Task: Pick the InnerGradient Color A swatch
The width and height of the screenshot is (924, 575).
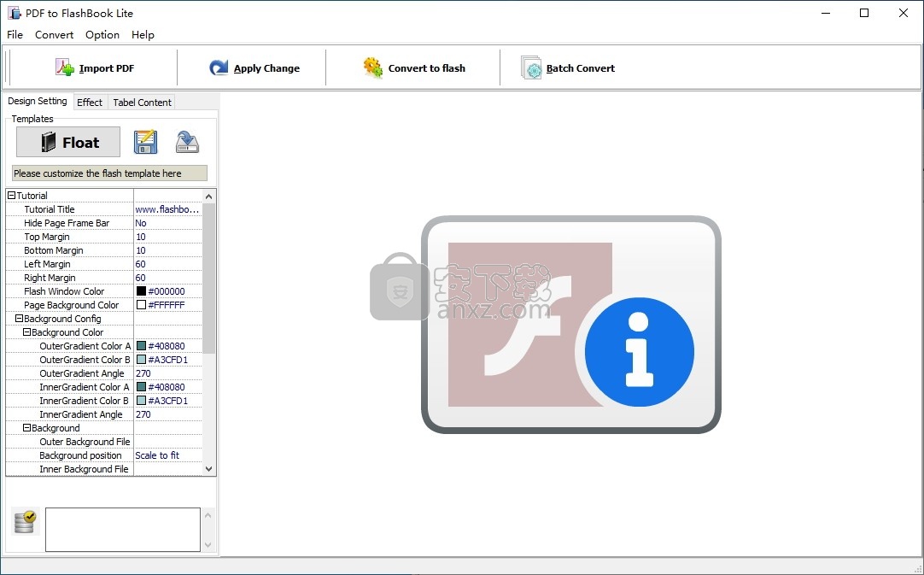Action: click(x=142, y=387)
